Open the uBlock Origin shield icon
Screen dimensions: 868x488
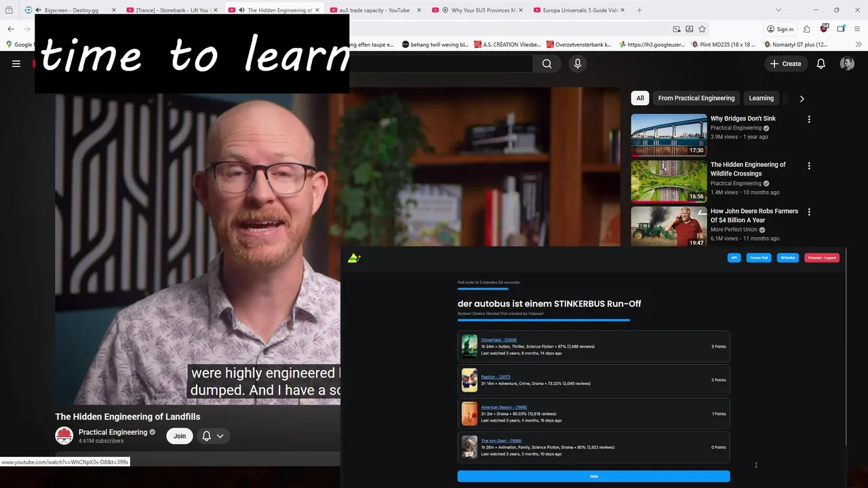[824, 29]
